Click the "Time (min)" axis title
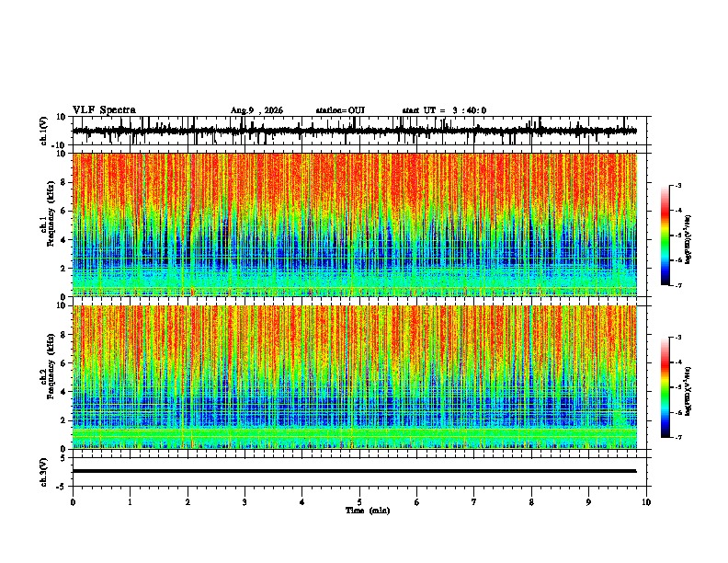This screenshot has width=728, height=563. click(368, 511)
